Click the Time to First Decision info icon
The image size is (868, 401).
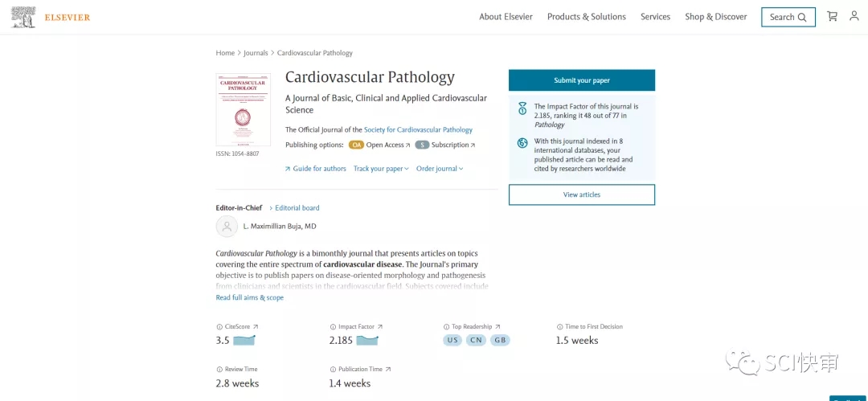559,327
